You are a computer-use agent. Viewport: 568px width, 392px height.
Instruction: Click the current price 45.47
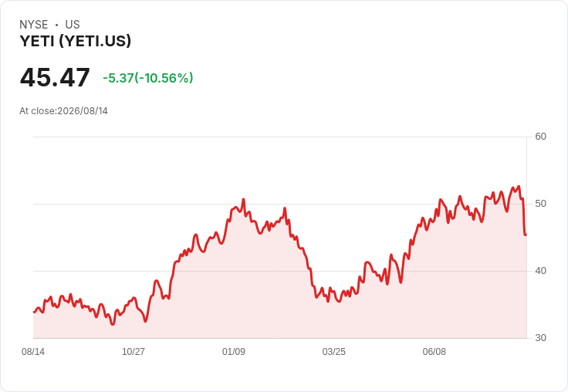point(55,77)
